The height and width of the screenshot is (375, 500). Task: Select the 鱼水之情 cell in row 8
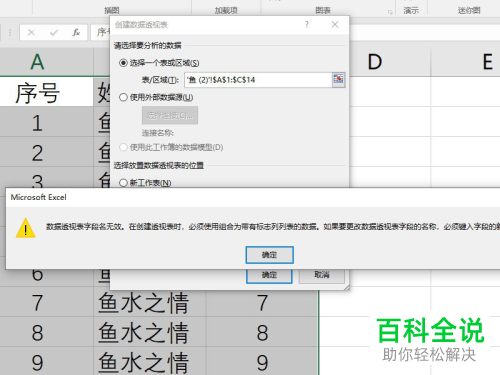coord(150,332)
